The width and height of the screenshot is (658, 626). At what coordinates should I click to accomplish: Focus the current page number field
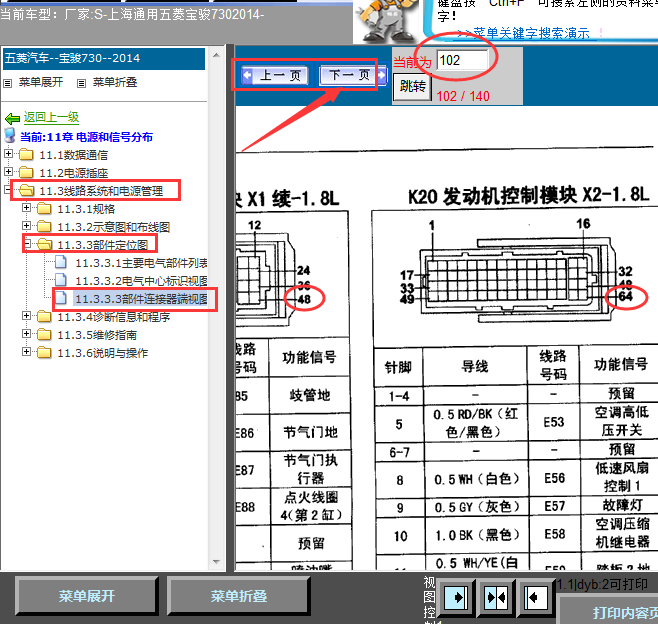coord(462,60)
